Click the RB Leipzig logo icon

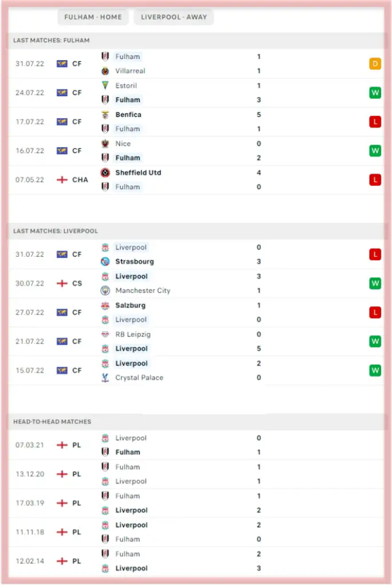(x=105, y=334)
